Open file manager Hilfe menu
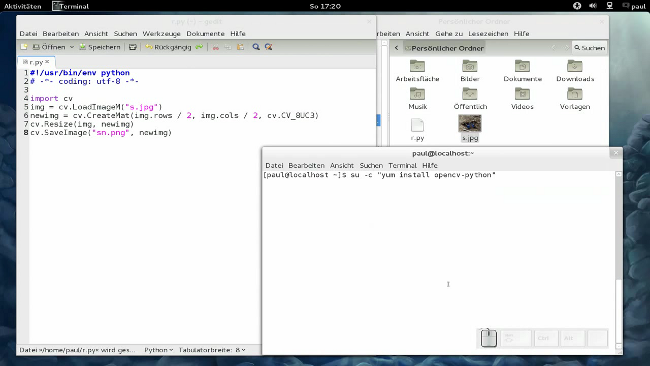 coord(521,34)
